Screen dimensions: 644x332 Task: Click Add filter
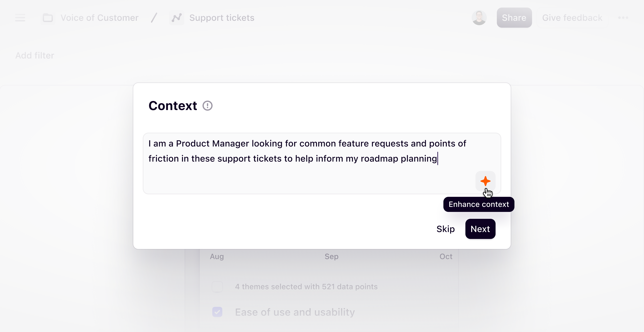click(35, 55)
